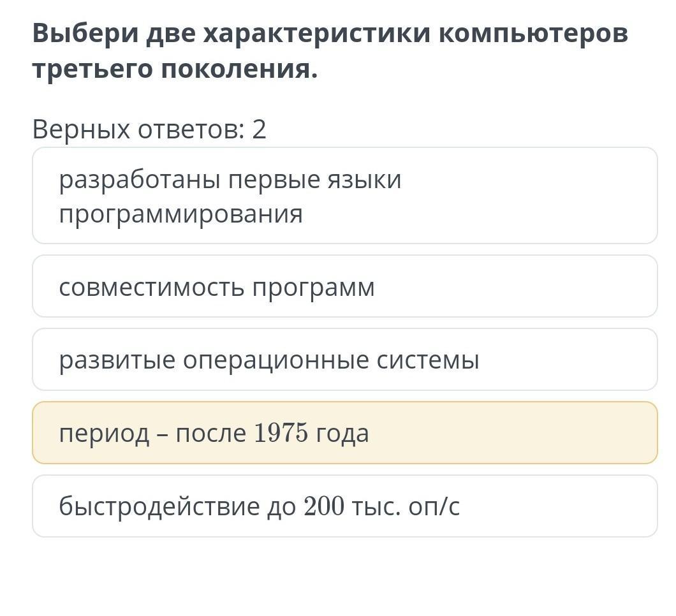Click the word "программирования" in the first option

tap(180, 214)
